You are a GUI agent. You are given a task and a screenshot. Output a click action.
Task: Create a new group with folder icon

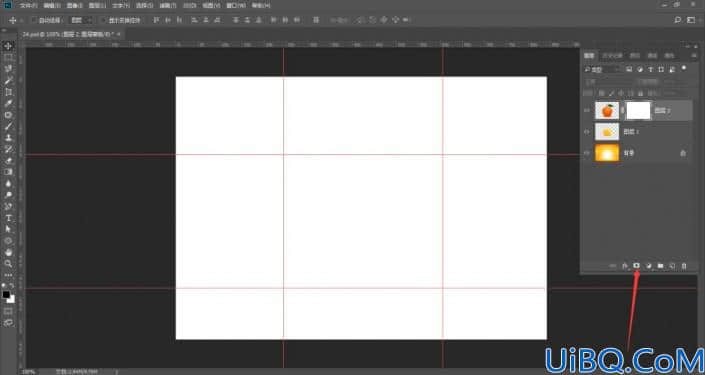(660, 266)
